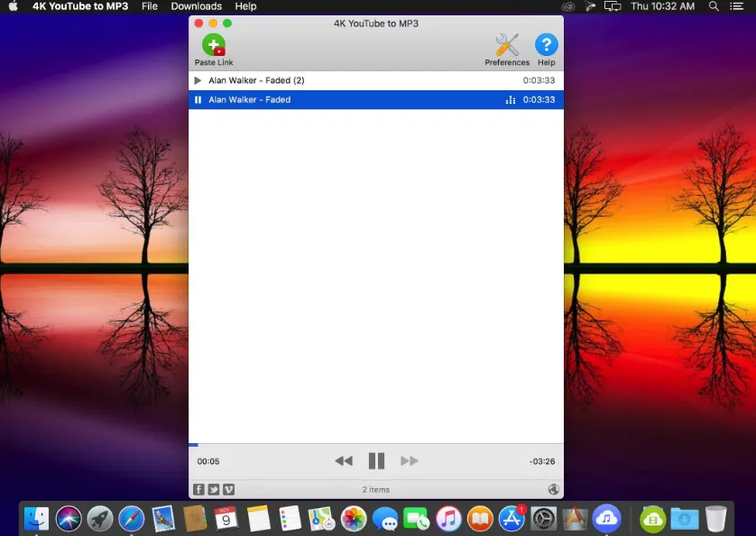
Task: Open Notes from the Dock
Action: pyautogui.click(x=258, y=519)
